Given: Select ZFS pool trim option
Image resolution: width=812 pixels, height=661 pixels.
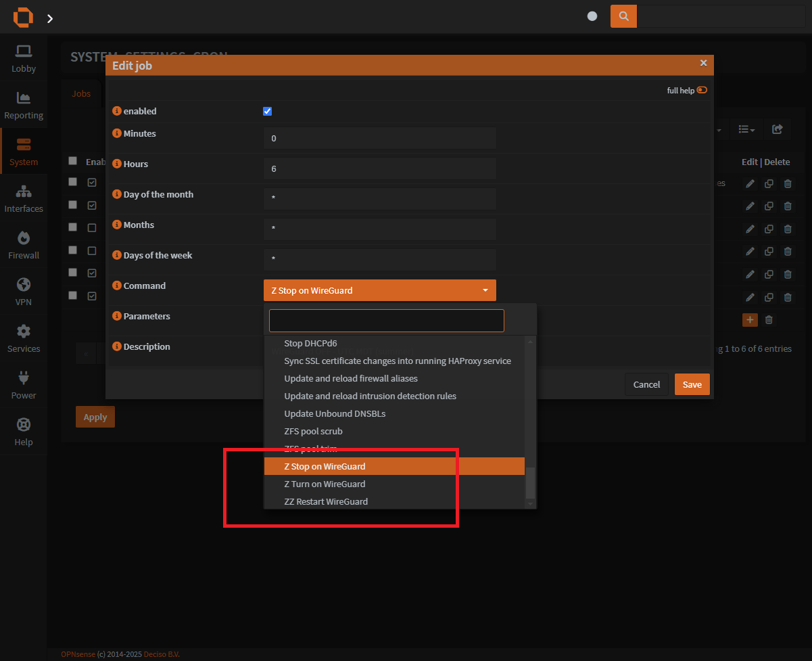Looking at the screenshot, I should point(394,449).
